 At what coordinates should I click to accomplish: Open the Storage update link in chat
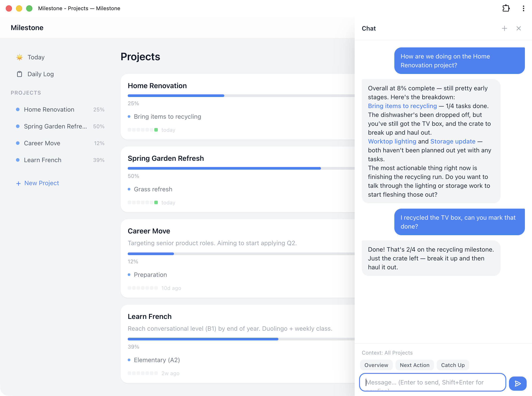coord(452,142)
